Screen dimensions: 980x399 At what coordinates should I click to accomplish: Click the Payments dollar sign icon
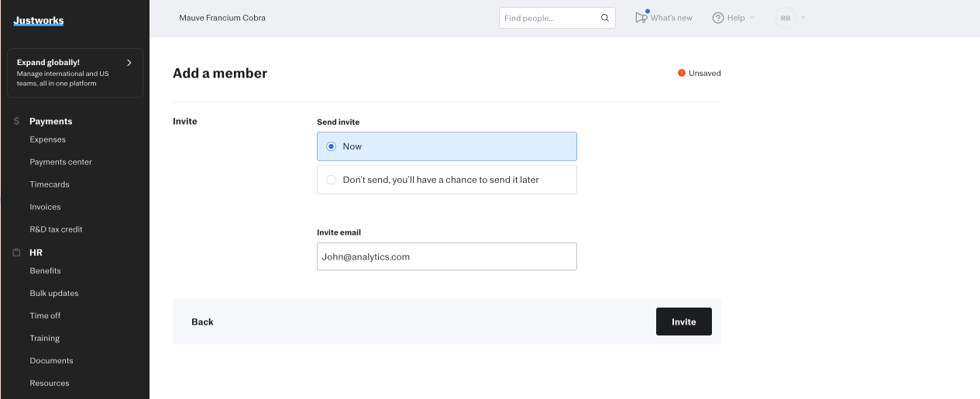coord(16,122)
